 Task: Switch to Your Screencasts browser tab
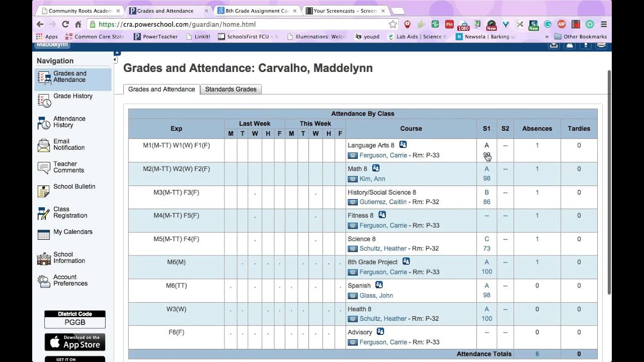(345, 11)
